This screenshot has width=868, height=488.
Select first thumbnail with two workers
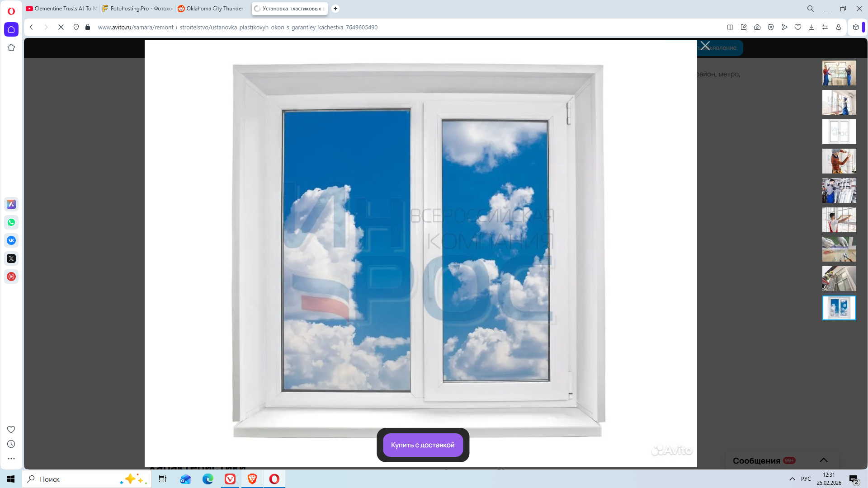(x=839, y=73)
